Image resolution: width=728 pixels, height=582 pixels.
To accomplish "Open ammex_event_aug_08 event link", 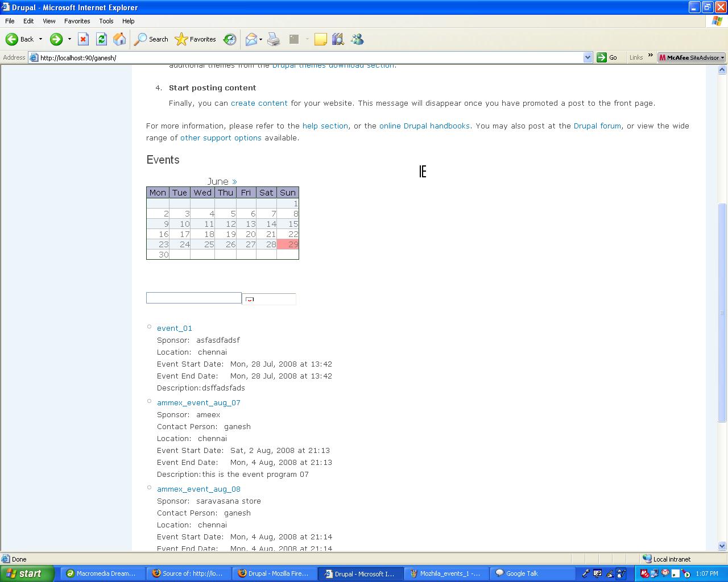I will click(198, 489).
